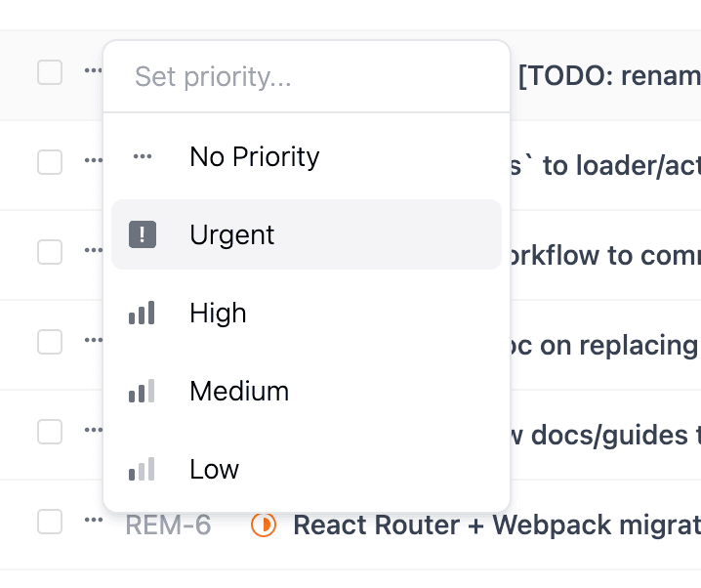Screen dimensions: 701x588
Task: Click the three-dot priority icon on the workflow row
Action: tap(93, 251)
